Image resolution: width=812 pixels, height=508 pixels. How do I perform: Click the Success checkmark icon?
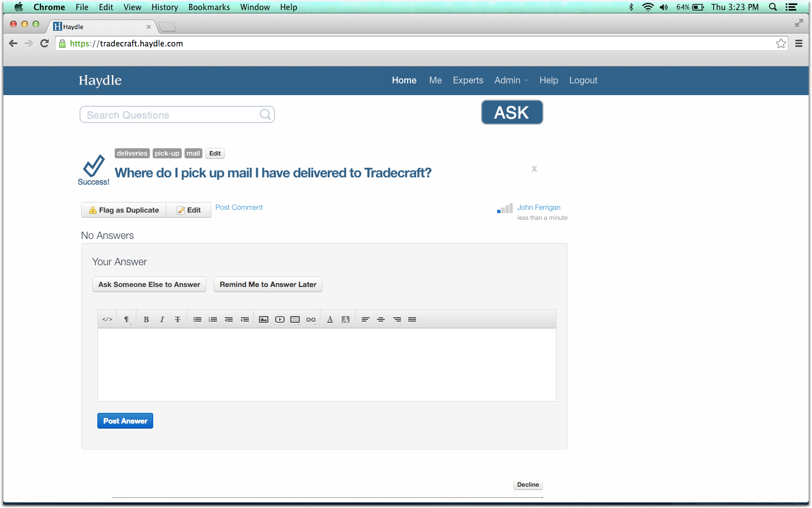pyautogui.click(x=94, y=166)
